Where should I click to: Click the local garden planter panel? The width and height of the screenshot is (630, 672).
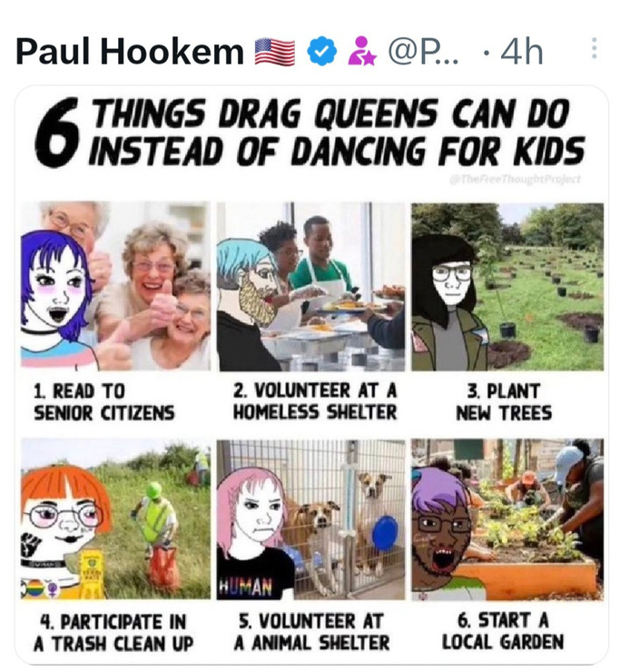(x=507, y=519)
